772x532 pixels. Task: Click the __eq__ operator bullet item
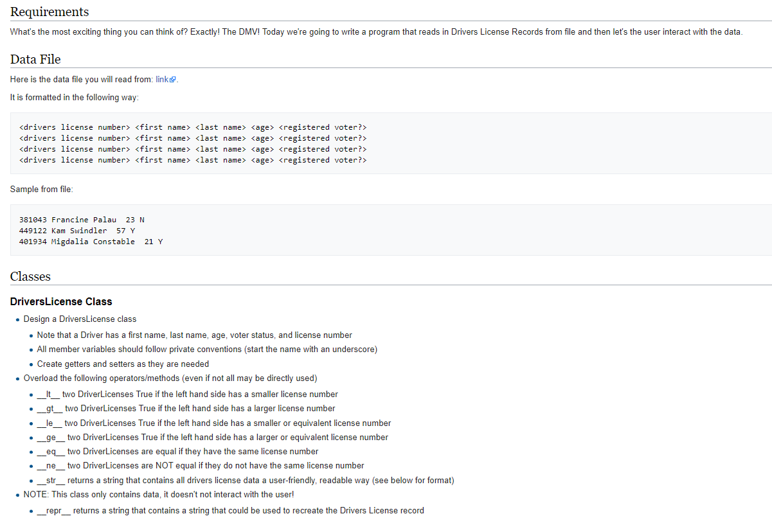177,451
